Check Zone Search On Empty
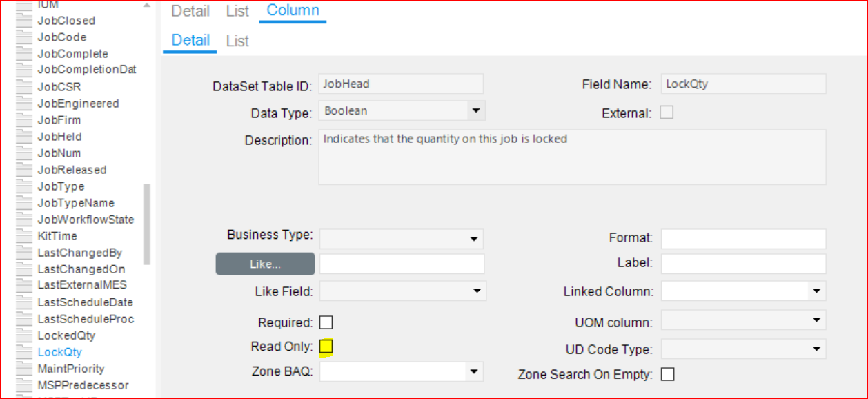Screen dimensions: 868x399 (x=667, y=374)
